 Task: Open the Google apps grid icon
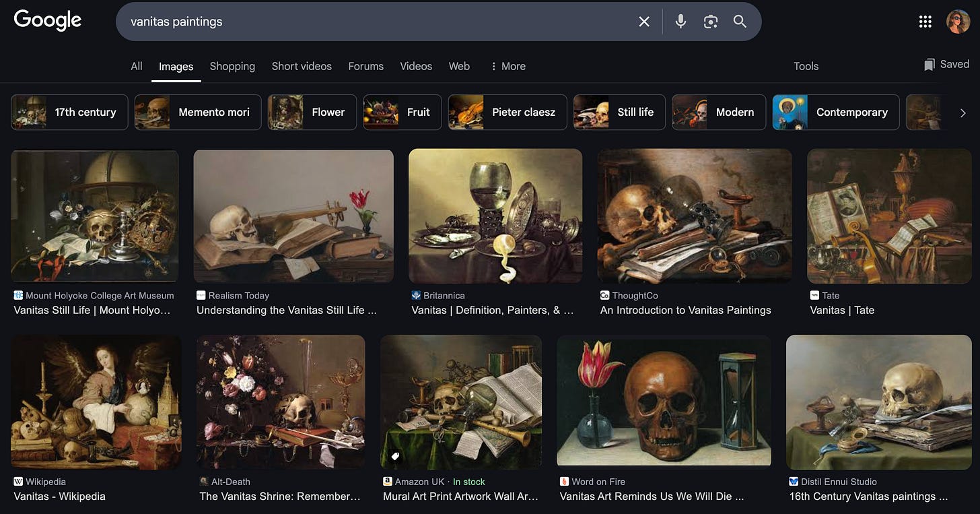pos(925,22)
